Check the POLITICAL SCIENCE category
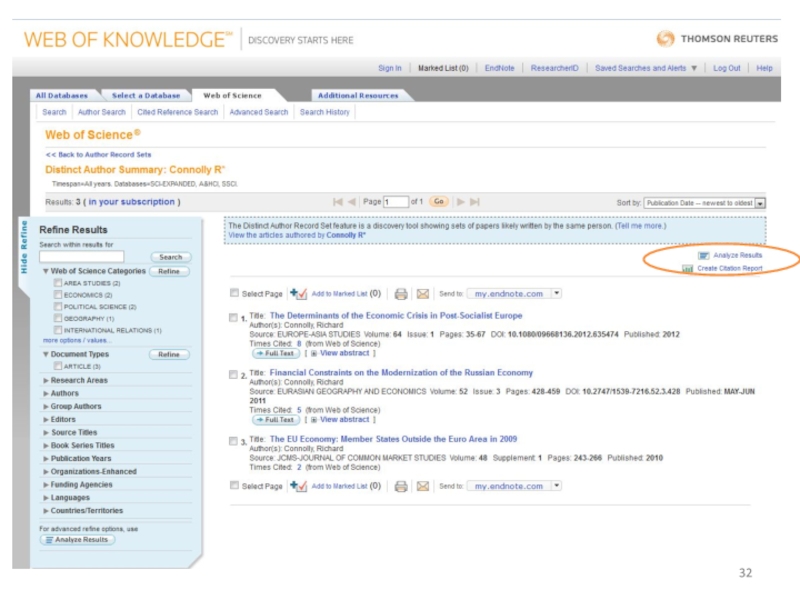 coord(58,306)
